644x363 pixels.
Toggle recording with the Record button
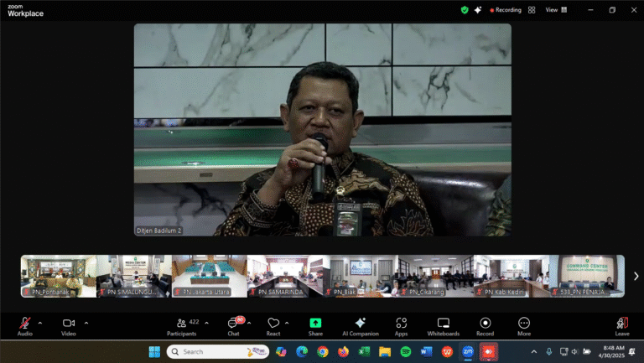pyautogui.click(x=486, y=324)
